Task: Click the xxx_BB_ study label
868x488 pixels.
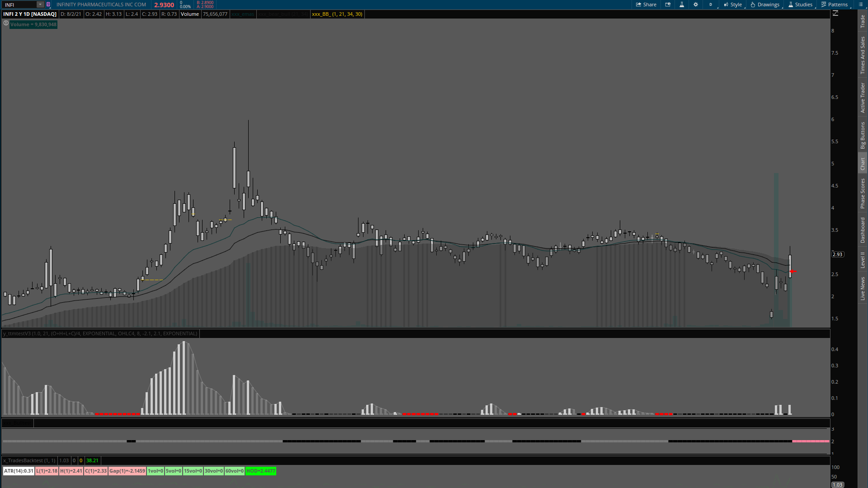Action: 337,14
